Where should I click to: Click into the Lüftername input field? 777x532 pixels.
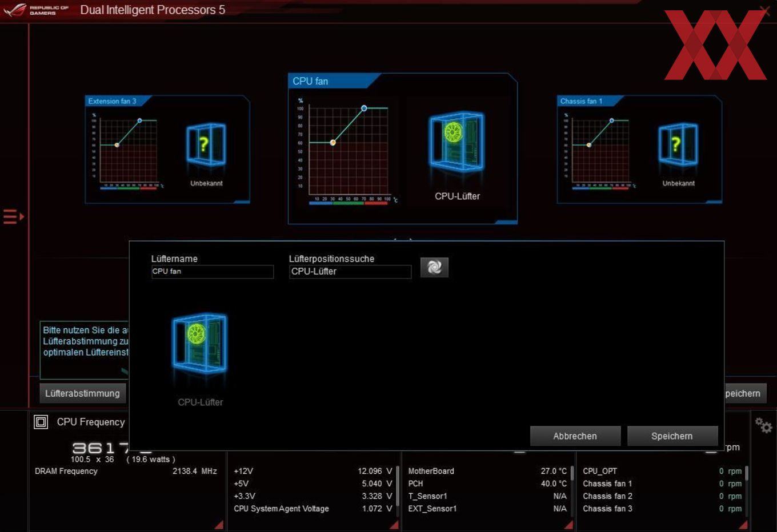click(x=213, y=272)
